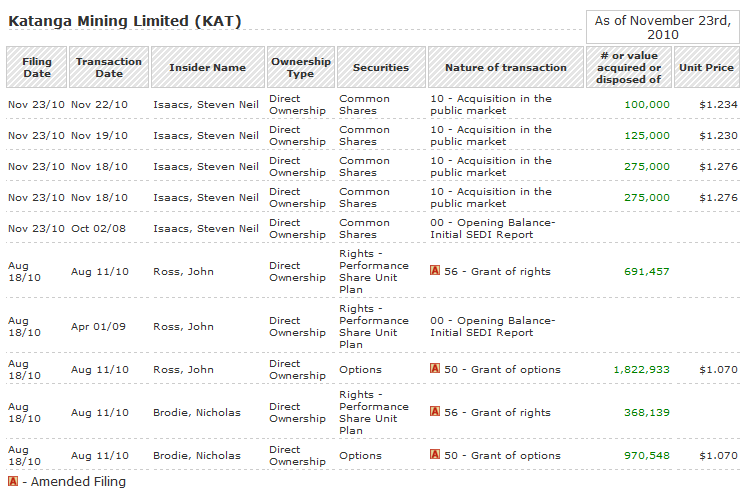The width and height of the screenshot is (756, 494).
Task: Click the 368,139 rights value
Action: [x=647, y=413]
